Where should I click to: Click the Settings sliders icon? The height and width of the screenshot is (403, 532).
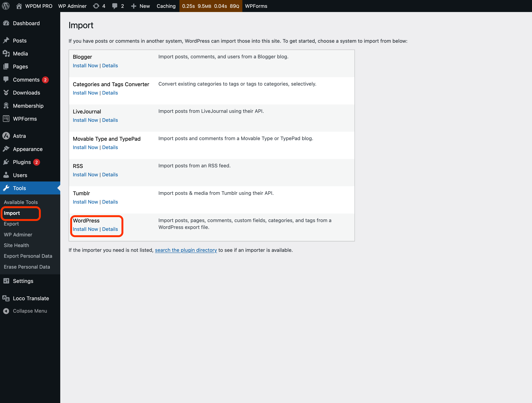[6, 281]
